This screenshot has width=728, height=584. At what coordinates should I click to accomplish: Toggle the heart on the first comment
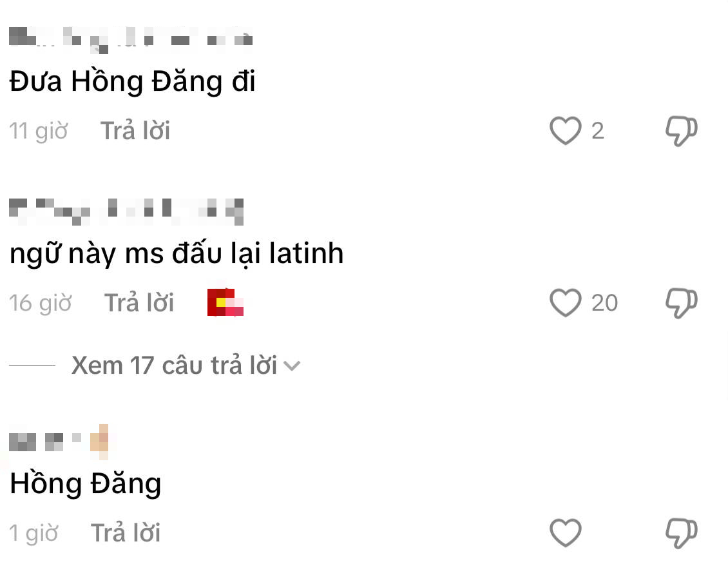pyautogui.click(x=565, y=131)
